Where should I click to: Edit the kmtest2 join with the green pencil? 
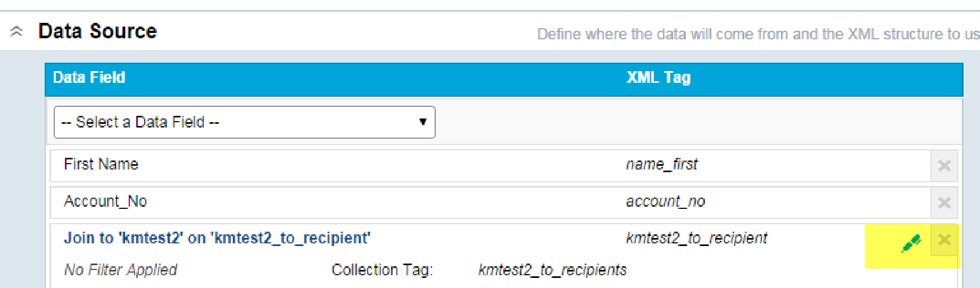[x=911, y=243]
